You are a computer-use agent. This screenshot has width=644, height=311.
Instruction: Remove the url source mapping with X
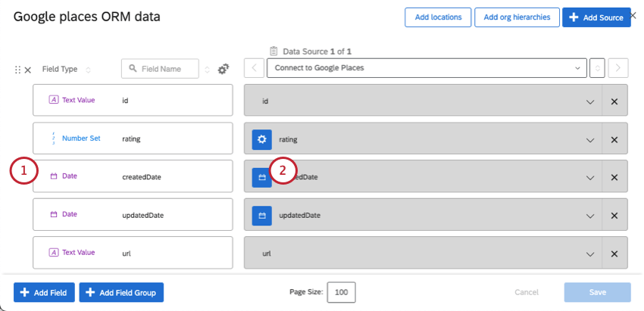614,253
